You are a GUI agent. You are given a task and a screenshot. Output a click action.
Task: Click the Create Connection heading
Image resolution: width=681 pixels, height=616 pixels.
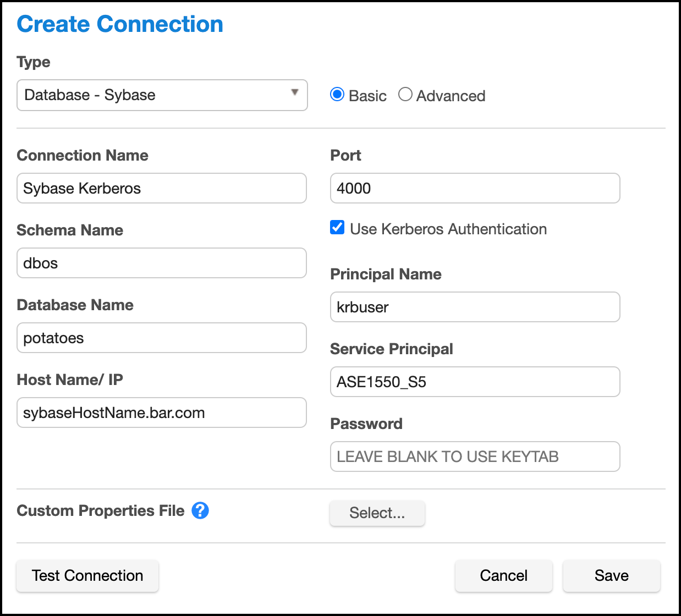point(120,24)
